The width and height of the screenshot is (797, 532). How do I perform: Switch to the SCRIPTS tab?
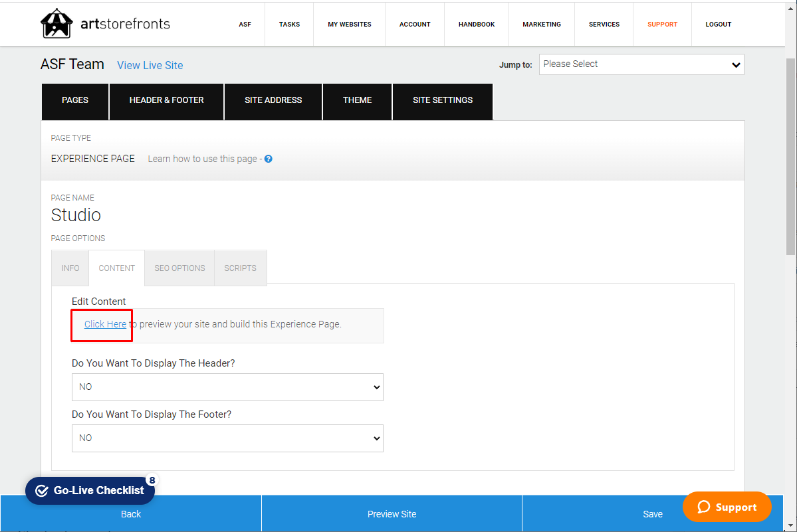click(x=241, y=268)
